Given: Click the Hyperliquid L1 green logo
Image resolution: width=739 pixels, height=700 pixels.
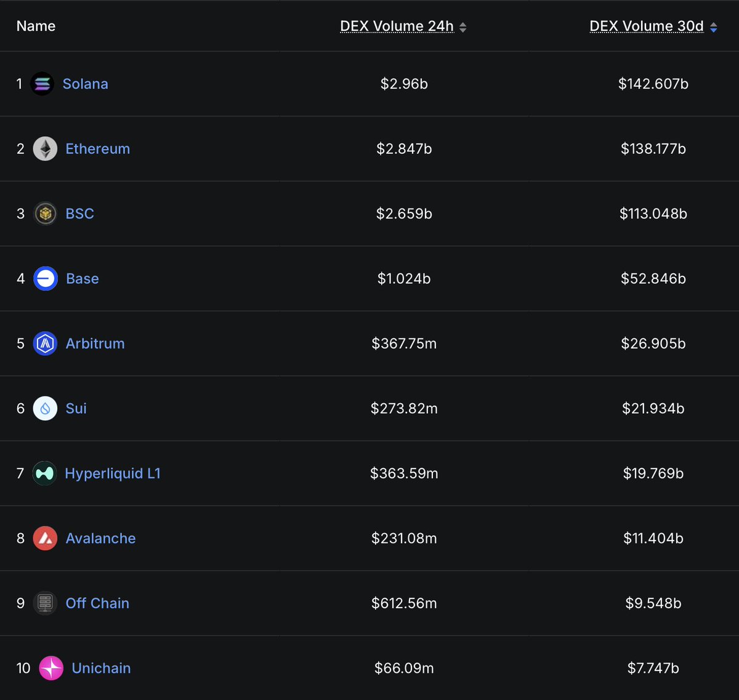Looking at the screenshot, I should pyautogui.click(x=44, y=473).
